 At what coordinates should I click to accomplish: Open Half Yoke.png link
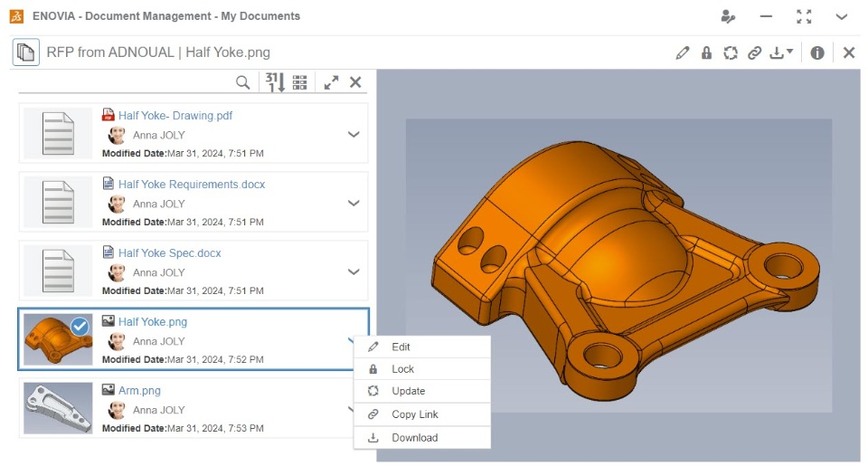153,321
